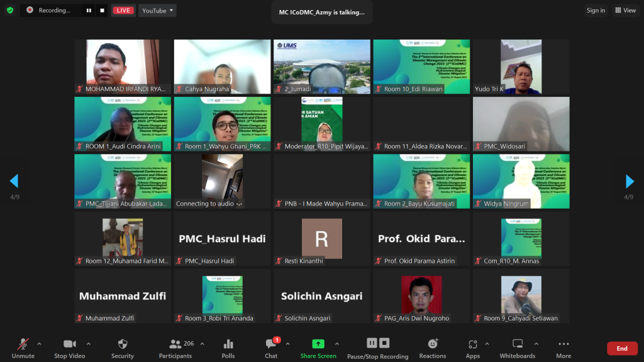The image size is (644, 362).
Task: Open the Reactions menu
Action: coord(433,348)
